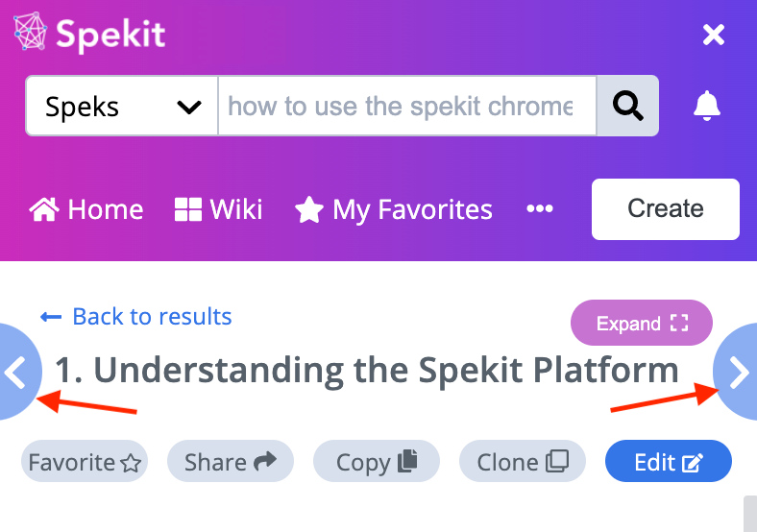Click the magnifying glass search button
Viewport: 757px width, 532px height.
[627, 106]
